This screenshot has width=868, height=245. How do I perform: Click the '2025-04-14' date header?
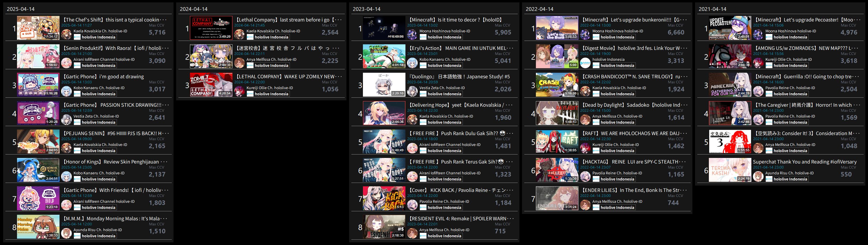point(20,9)
